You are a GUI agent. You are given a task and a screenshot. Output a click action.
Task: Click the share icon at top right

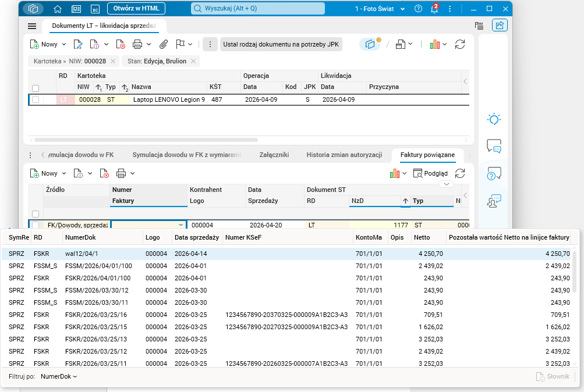(500, 25)
